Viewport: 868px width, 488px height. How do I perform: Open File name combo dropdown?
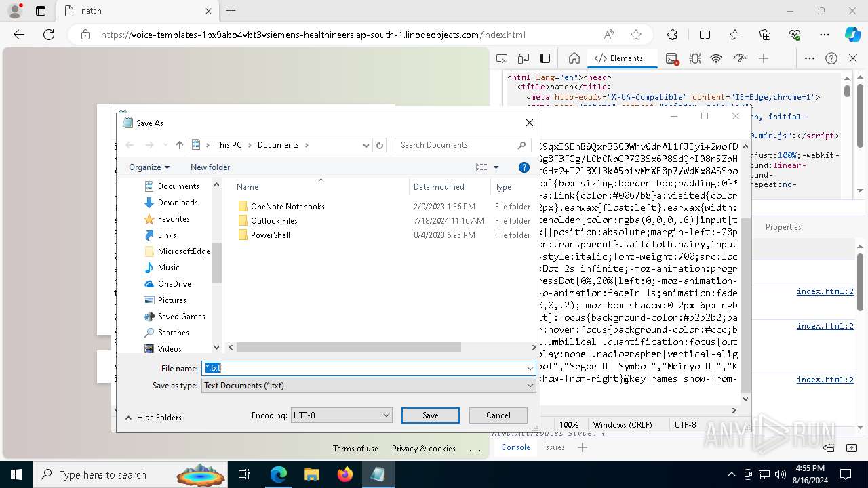coord(530,368)
